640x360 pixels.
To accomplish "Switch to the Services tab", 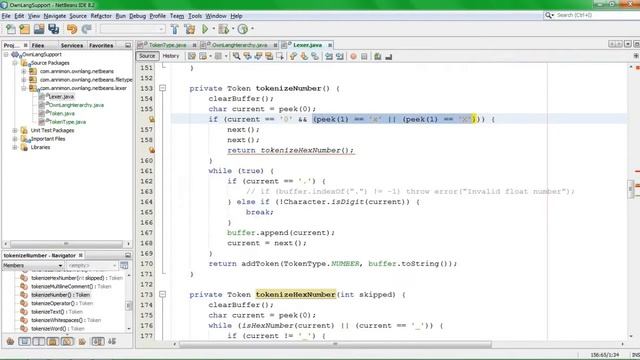I will click(72, 45).
